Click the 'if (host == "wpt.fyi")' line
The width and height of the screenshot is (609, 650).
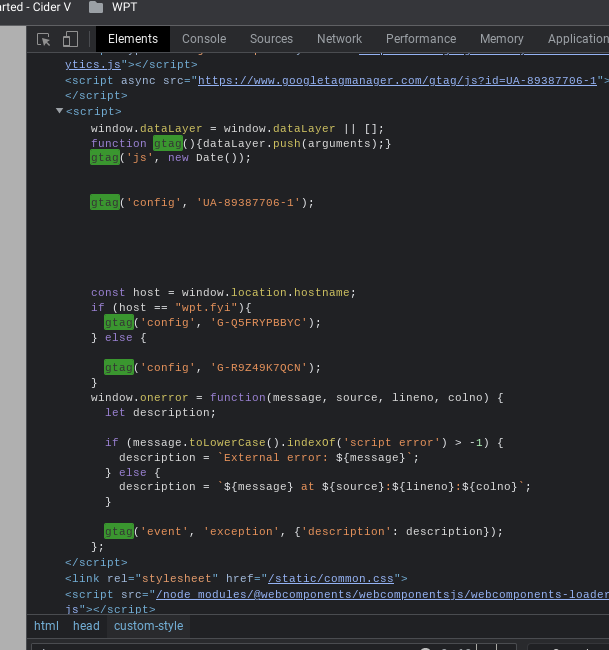pos(171,308)
